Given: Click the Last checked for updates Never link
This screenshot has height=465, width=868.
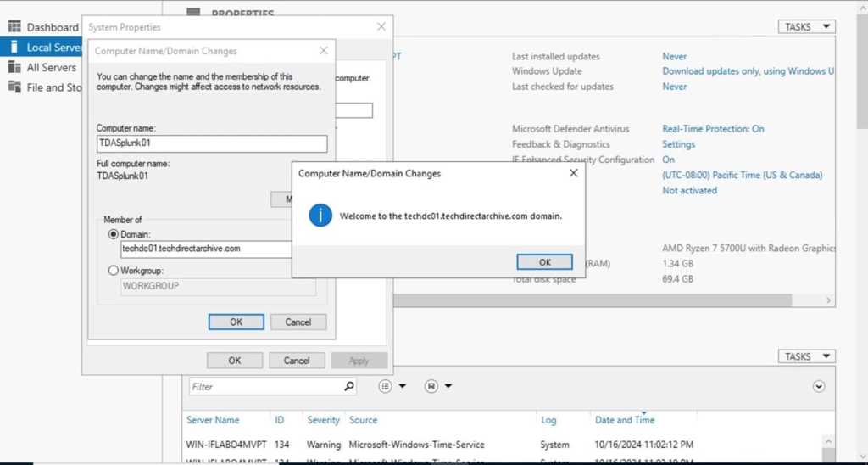Looking at the screenshot, I should [x=674, y=87].
